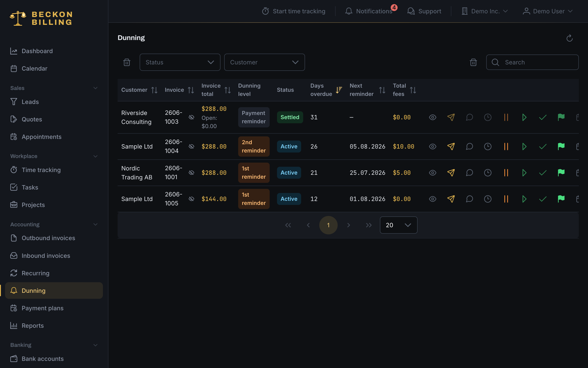Collapse the Sales sidebar section
588x368 pixels.
click(x=54, y=88)
